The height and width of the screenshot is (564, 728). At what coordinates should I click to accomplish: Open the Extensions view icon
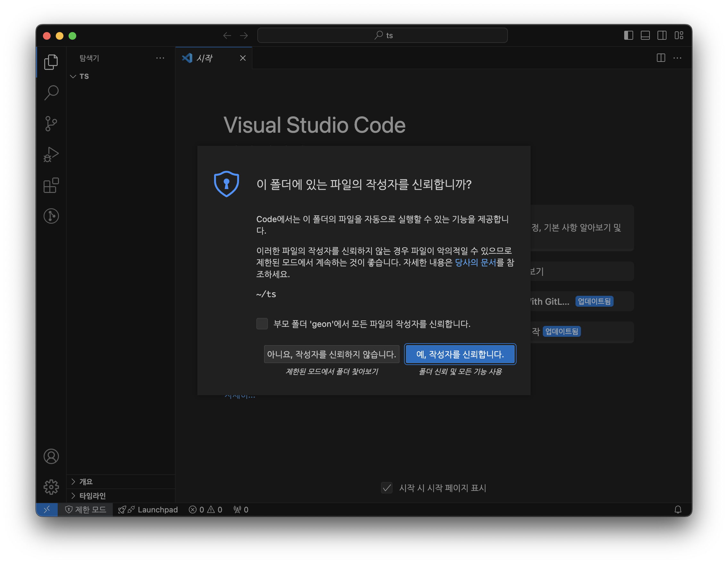51,185
